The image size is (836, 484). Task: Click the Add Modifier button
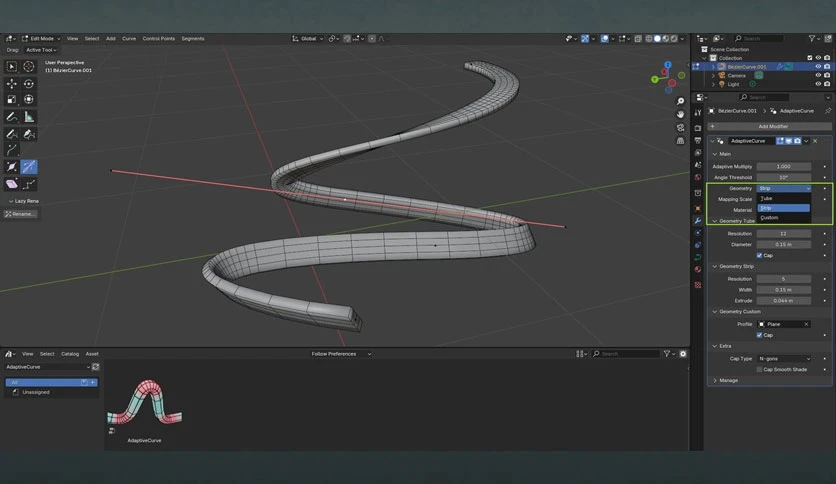click(x=770, y=126)
